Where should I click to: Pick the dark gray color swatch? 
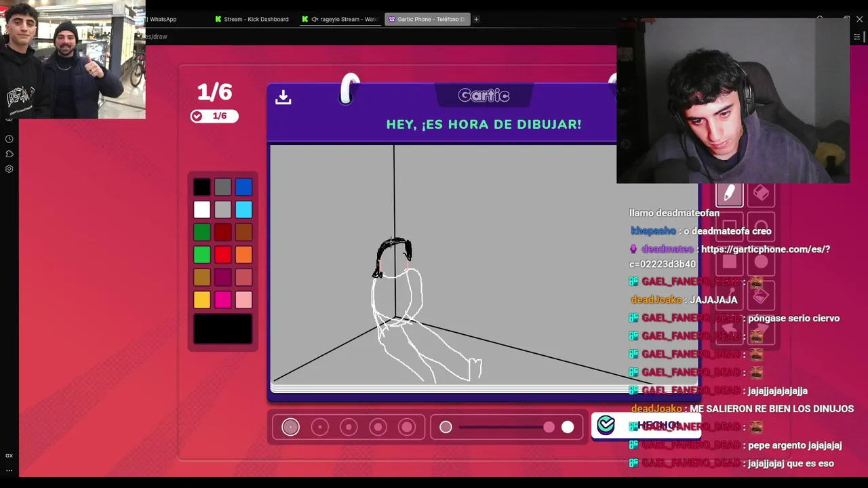tap(223, 187)
